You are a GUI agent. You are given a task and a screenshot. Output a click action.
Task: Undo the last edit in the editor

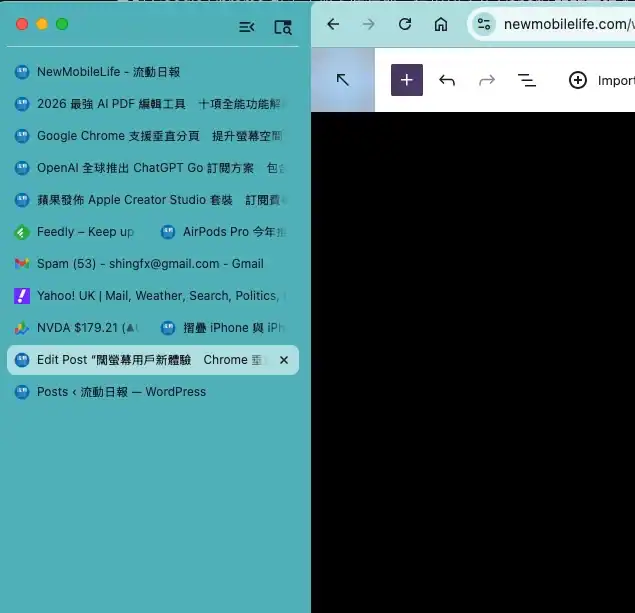447,80
